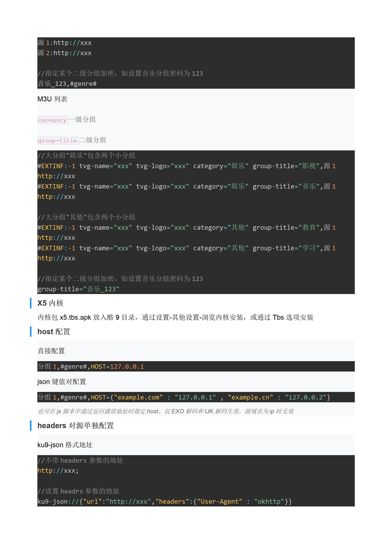Click the '源 2:http://xxx' line
This screenshot has height=554, width=392.
click(x=64, y=53)
